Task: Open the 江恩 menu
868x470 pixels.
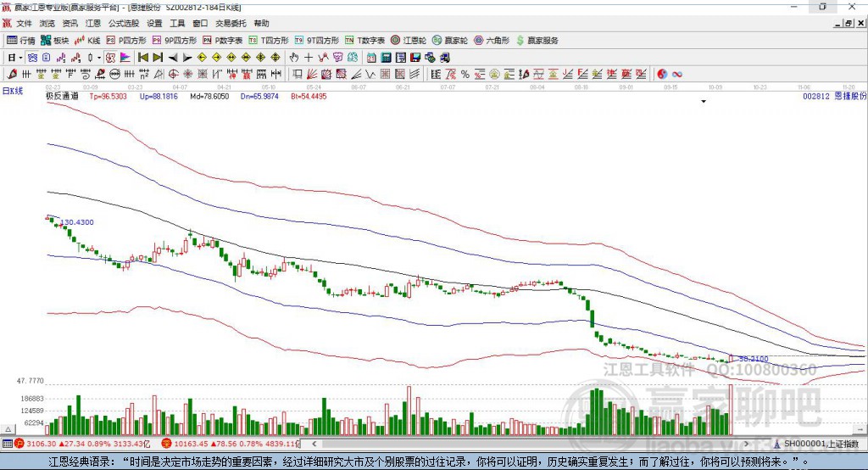Action: point(93,23)
